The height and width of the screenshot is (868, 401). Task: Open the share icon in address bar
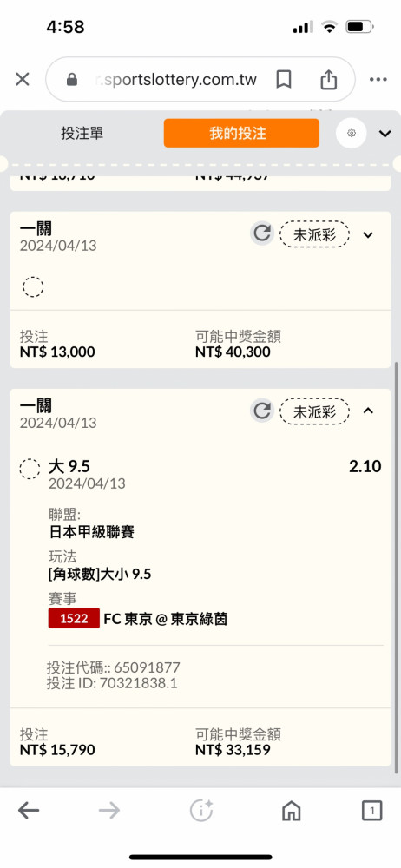(328, 79)
